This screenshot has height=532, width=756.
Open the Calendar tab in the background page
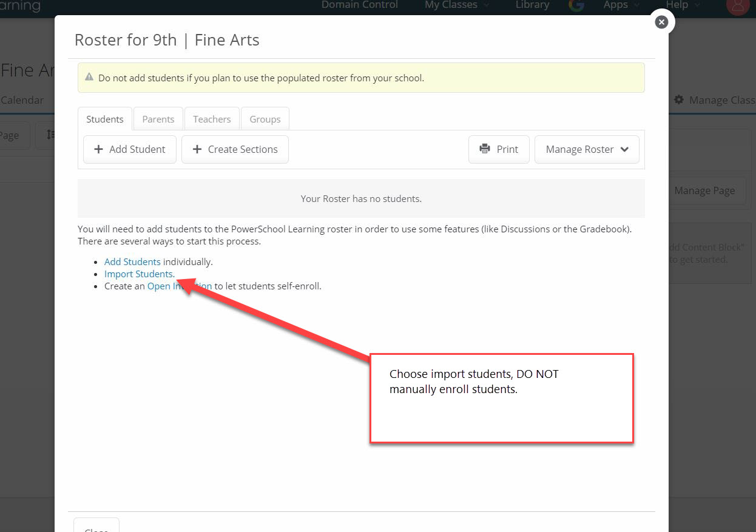pos(22,100)
